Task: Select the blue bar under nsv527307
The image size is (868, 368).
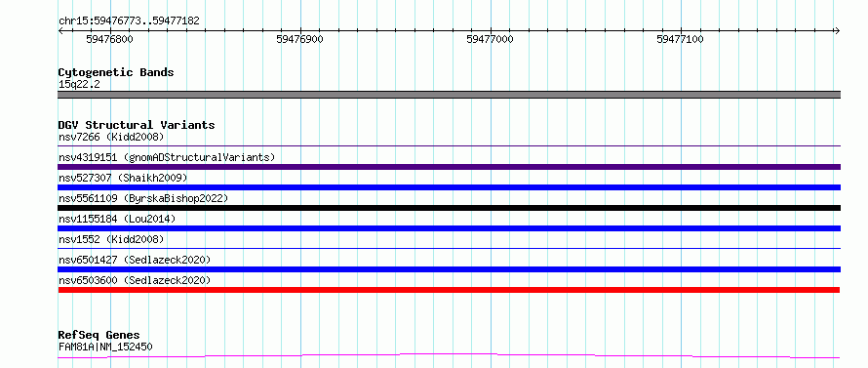Action: click(449, 187)
